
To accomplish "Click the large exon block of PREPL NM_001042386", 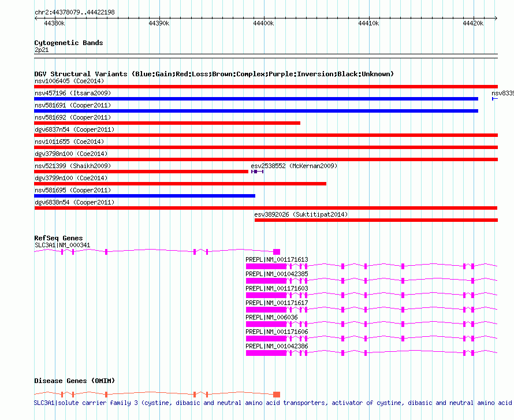I will coord(266,353).
